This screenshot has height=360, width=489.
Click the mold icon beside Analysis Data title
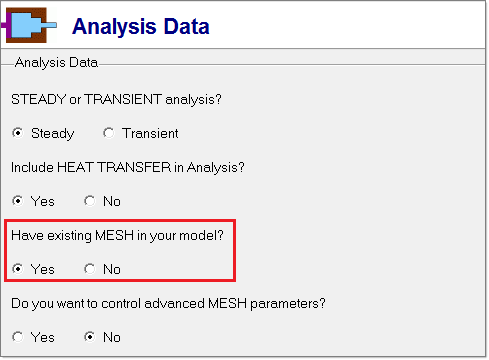point(29,25)
